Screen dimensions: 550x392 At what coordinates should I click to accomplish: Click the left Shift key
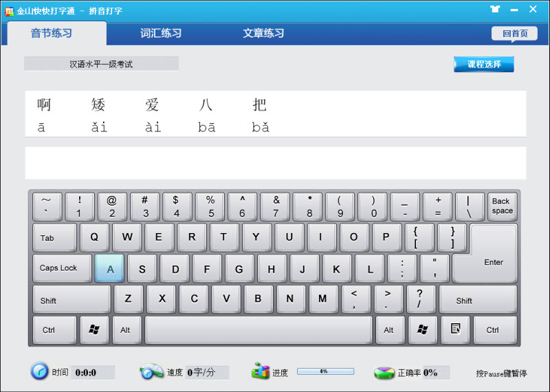tap(71, 299)
